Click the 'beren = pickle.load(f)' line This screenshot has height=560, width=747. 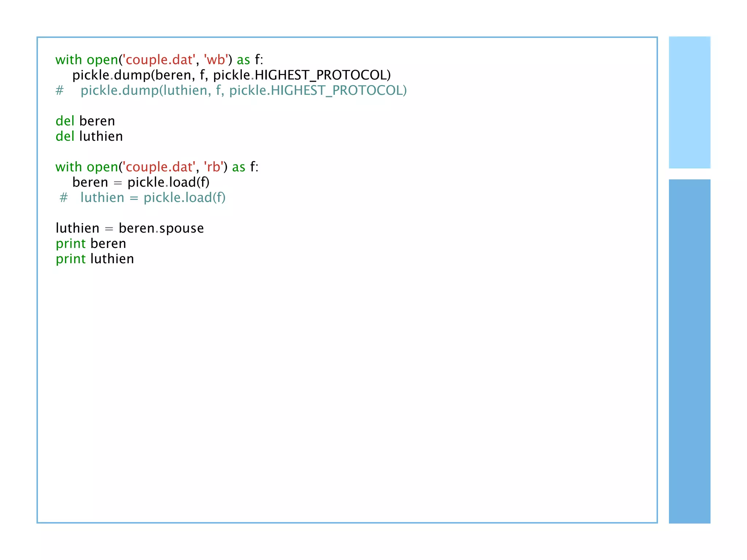click(141, 182)
